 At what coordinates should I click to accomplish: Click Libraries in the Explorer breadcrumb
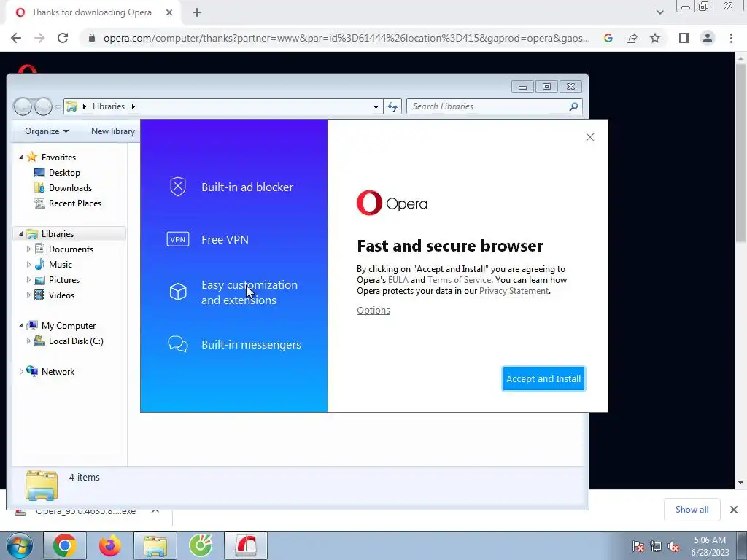[x=109, y=106]
